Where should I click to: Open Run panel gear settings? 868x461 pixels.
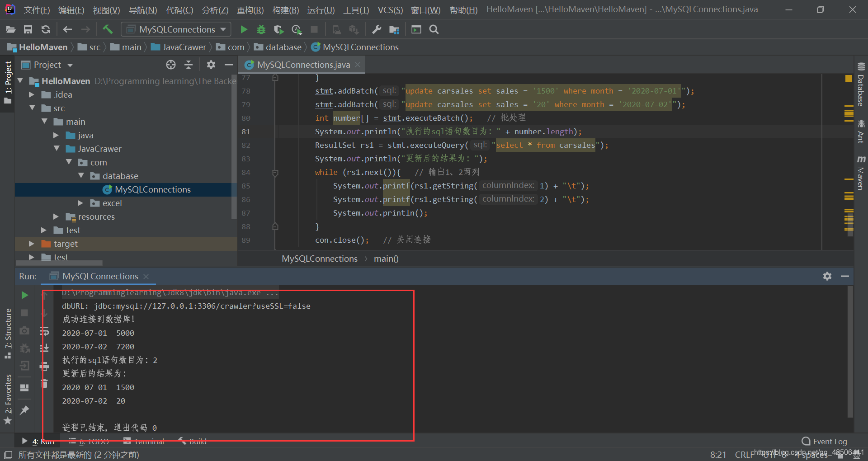point(827,276)
